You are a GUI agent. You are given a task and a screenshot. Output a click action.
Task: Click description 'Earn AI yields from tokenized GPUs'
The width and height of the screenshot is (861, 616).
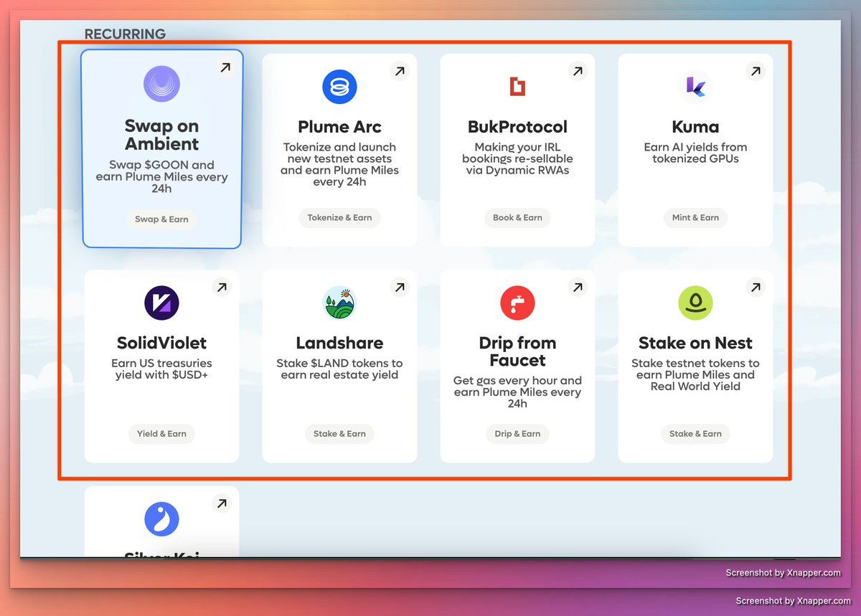pyautogui.click(x=695, y=153)
